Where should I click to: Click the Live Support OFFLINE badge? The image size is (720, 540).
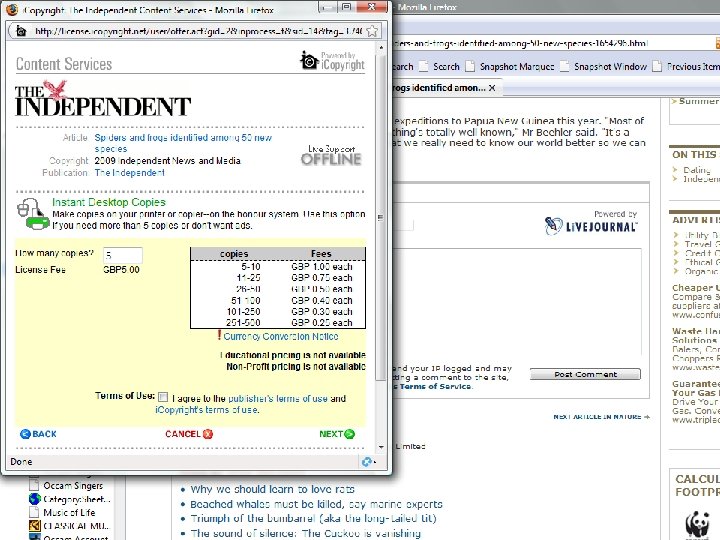tap(331, 155)
